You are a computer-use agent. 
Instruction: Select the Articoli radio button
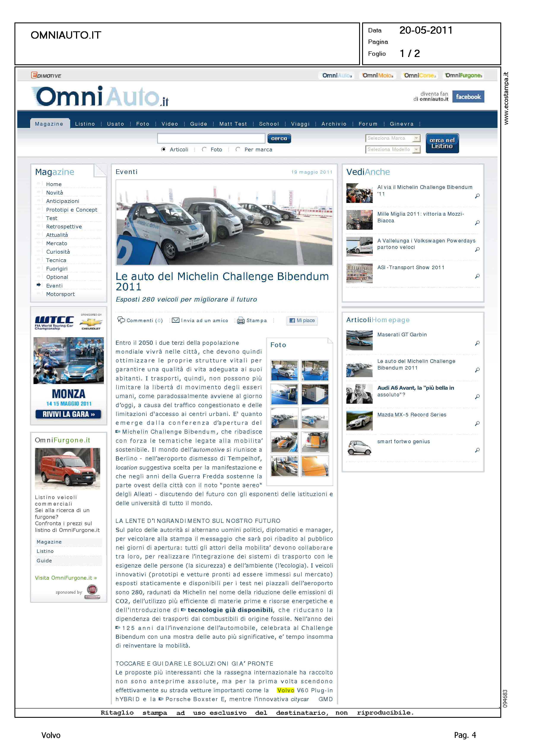(164, 149)
